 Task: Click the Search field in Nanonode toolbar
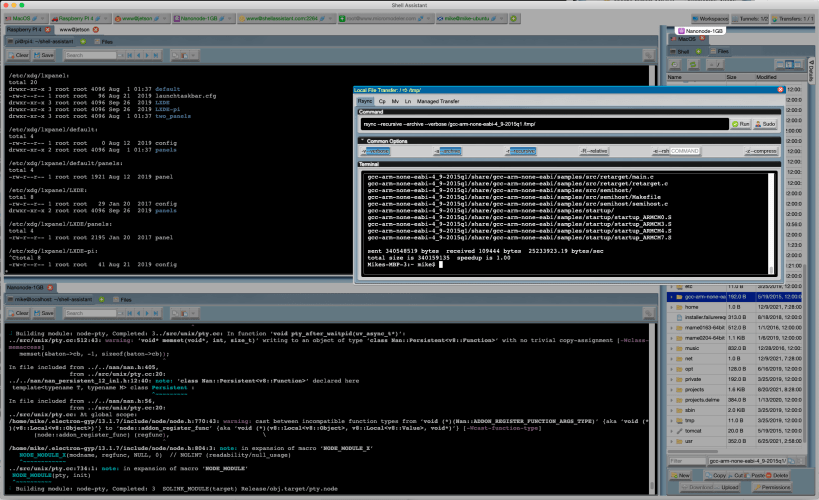pos(90,313)
